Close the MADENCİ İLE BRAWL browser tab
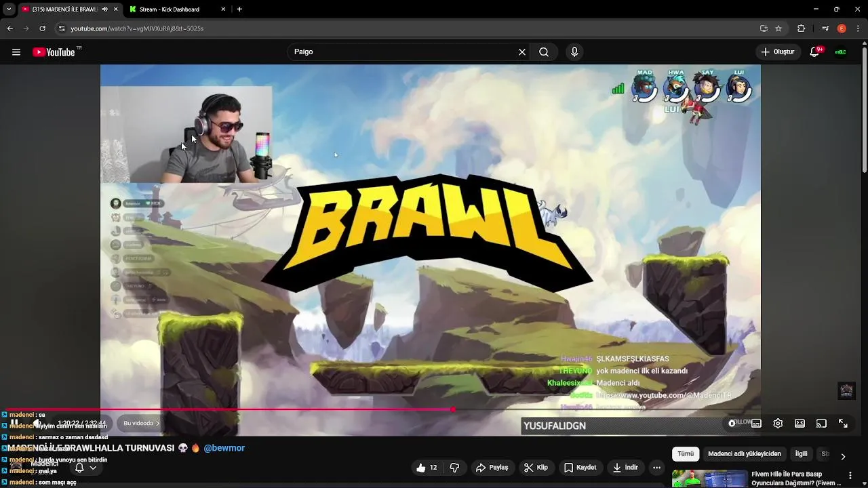 click(115, 9)
